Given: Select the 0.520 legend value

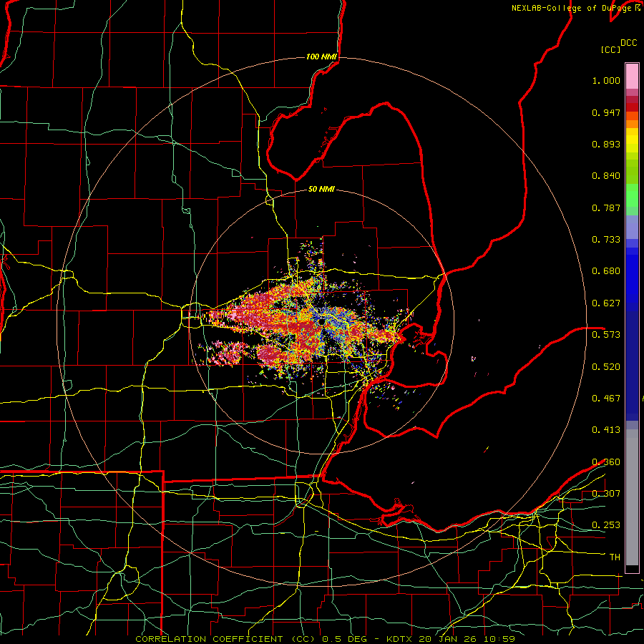Looking at the screenshot, I should [606, 367].
